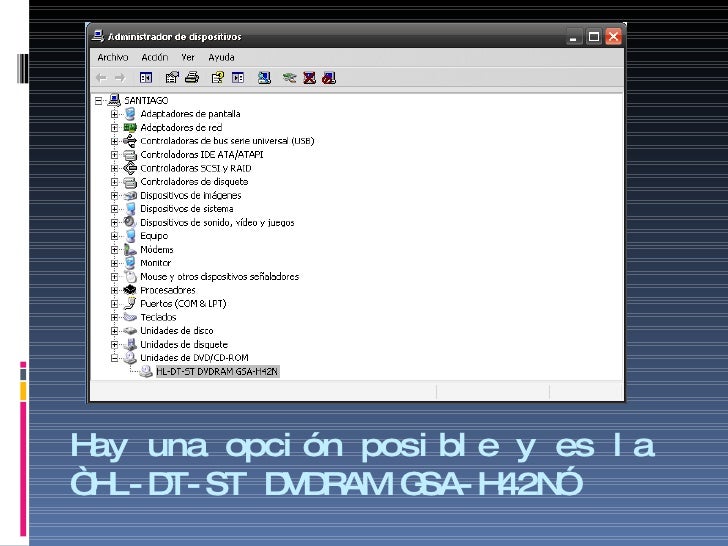Select the Equipo tree item
This screenshot has width=728, height=546.
pos(154,236)
